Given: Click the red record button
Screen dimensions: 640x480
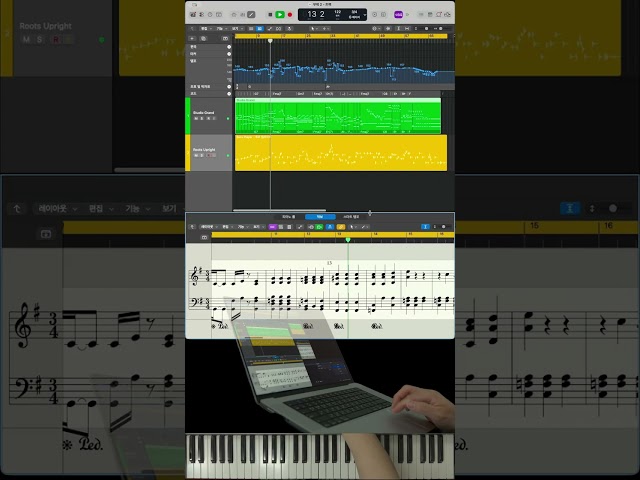Looking at the screenshot, I should pyautogui.click(x=290, y=15).
